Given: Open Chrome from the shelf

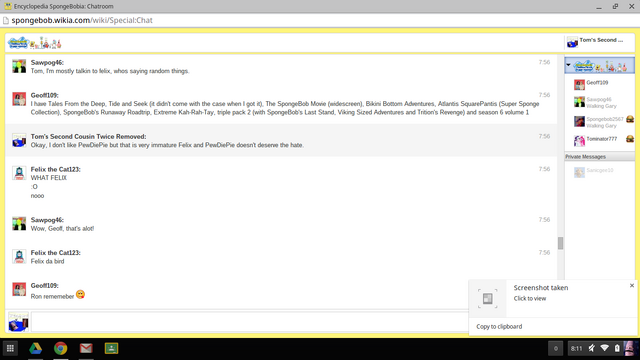Looking at the screenshot, I should tap(61, 348).
